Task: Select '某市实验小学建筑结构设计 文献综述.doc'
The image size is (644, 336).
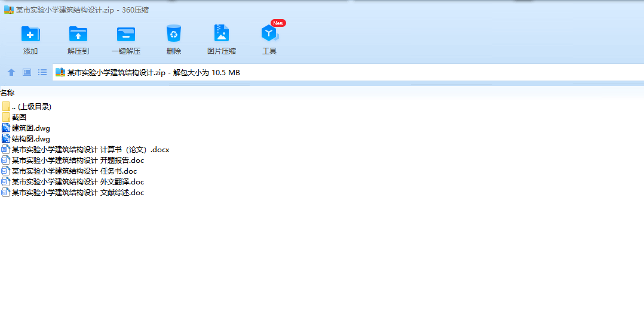Action: (x=78, y=192)
